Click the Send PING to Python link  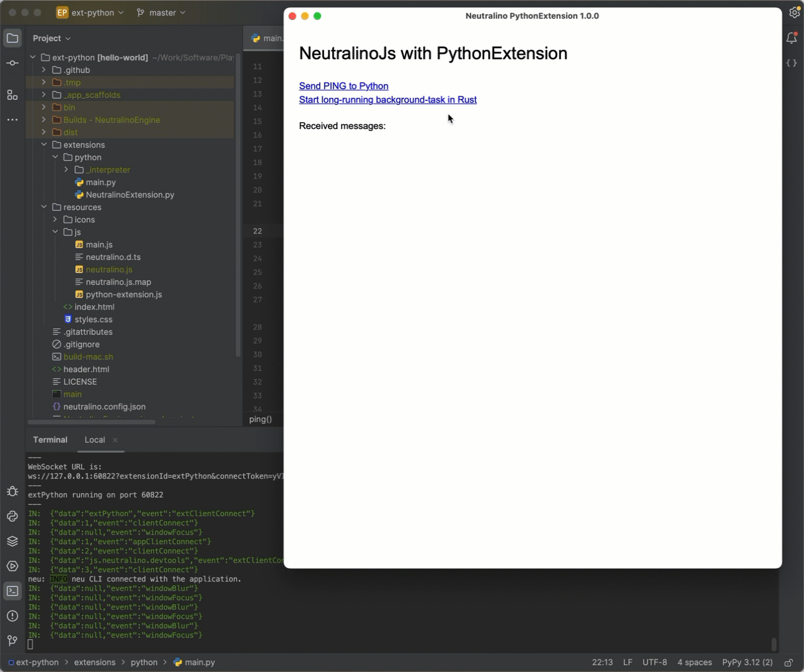pos(343,86)
